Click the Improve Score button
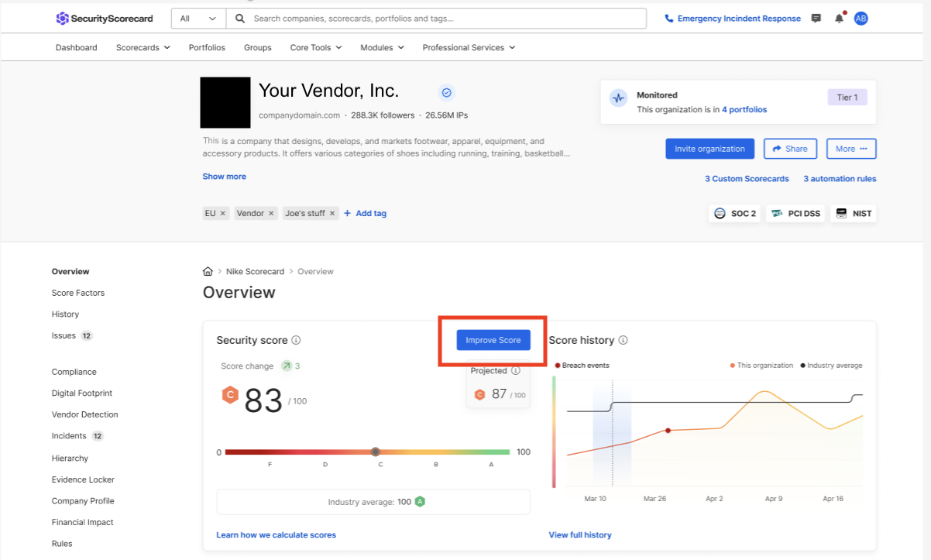 click(x=493, y=340)
